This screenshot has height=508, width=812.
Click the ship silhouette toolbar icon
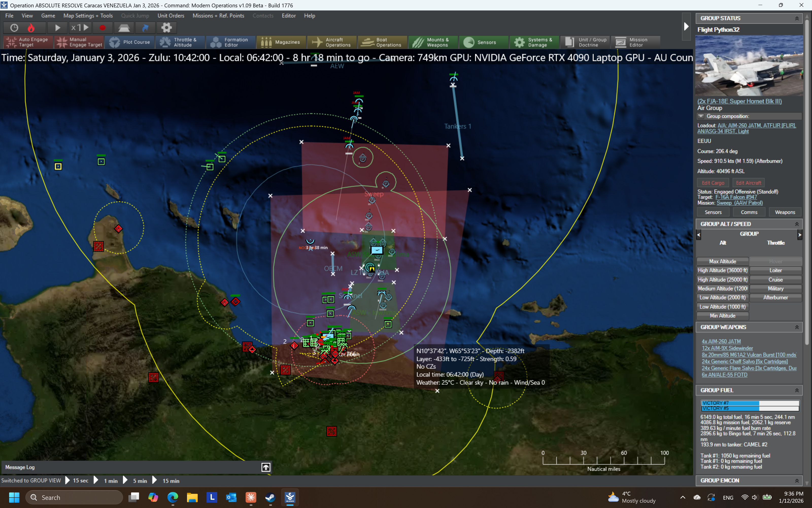(x=124, y=27)
